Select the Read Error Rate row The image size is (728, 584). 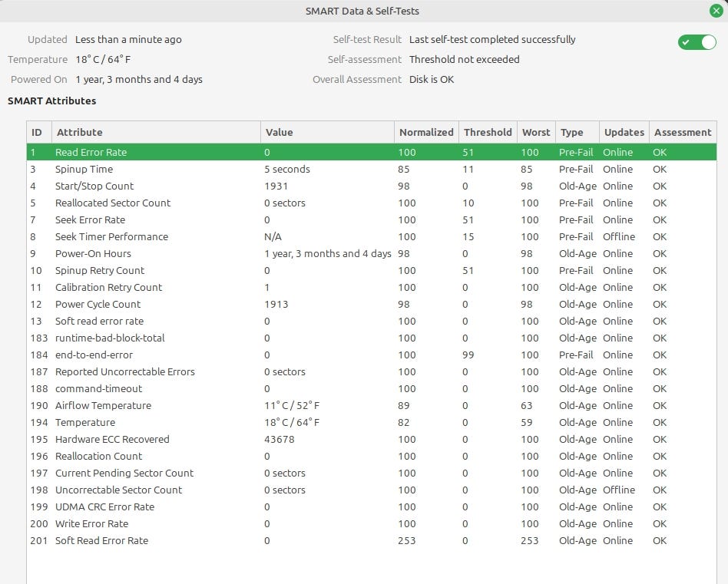[372, 152]
